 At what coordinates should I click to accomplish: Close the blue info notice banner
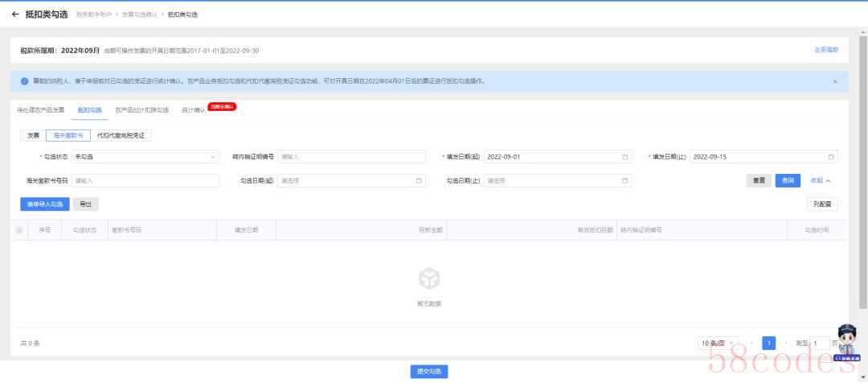tap(834, 81)
